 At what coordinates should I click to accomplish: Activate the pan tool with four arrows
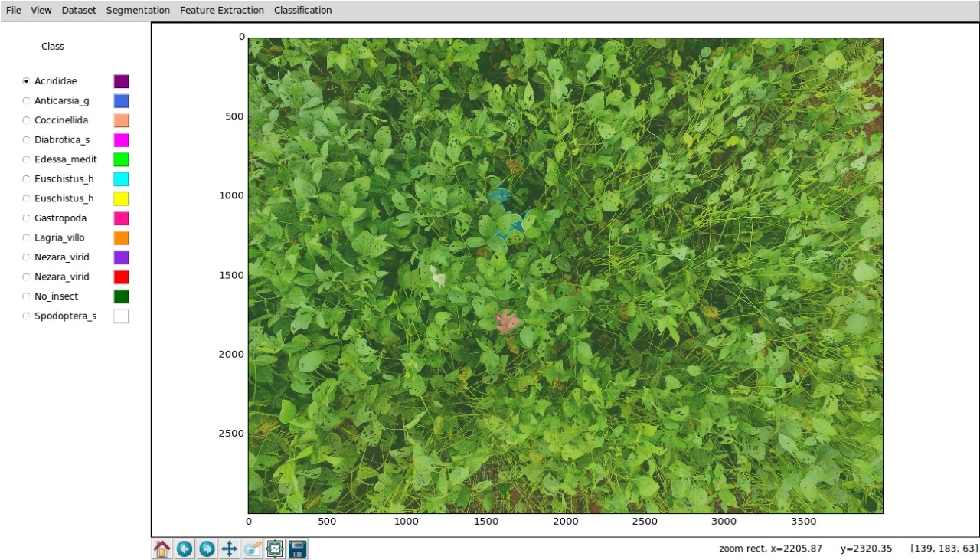pos(229,549)
